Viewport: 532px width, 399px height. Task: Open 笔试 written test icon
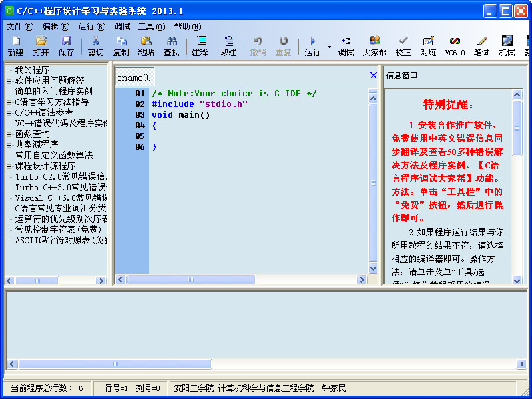click(482, 46)
